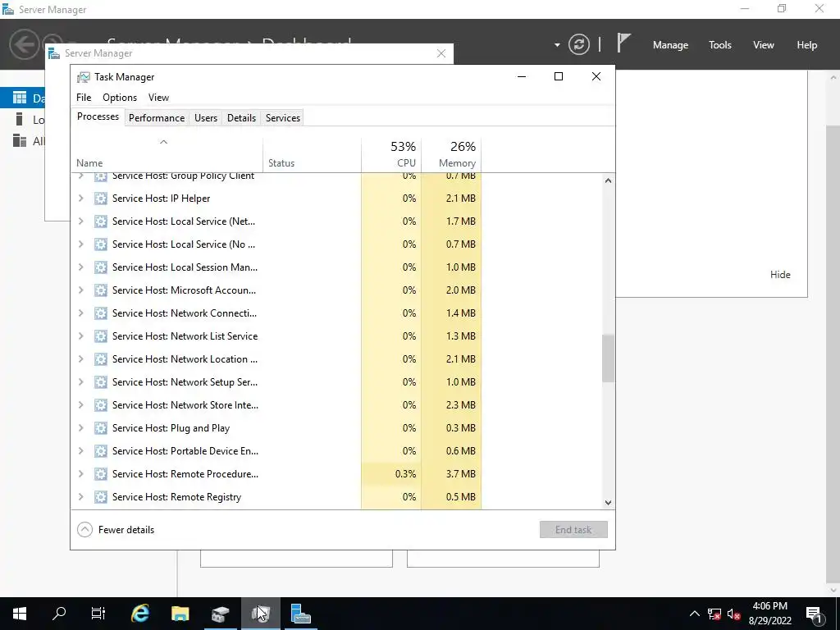Open the blue server app on taskbar

300,614
